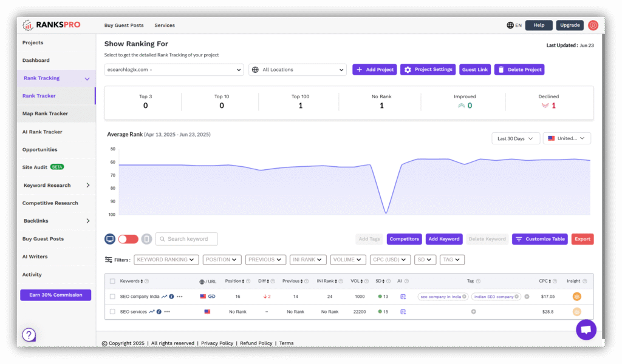Open the VOLUME filter dropdown
622x364 pixels.
(347, 260)
